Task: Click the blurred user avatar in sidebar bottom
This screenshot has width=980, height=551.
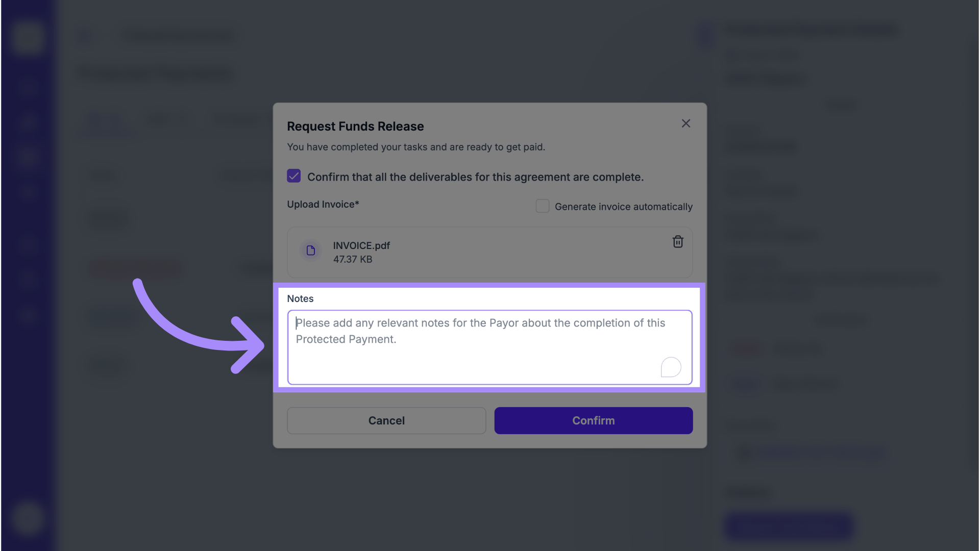Action: (27, 518)
